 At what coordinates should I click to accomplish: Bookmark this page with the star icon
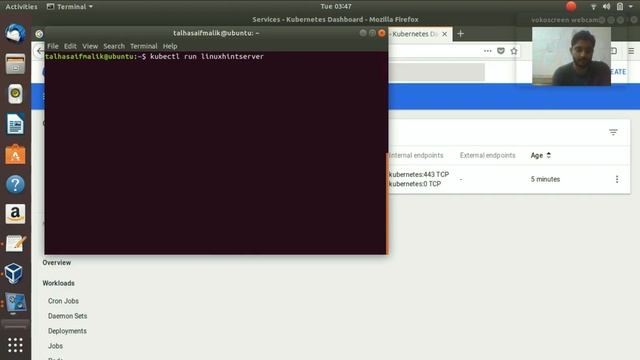[x=514, y=51]
